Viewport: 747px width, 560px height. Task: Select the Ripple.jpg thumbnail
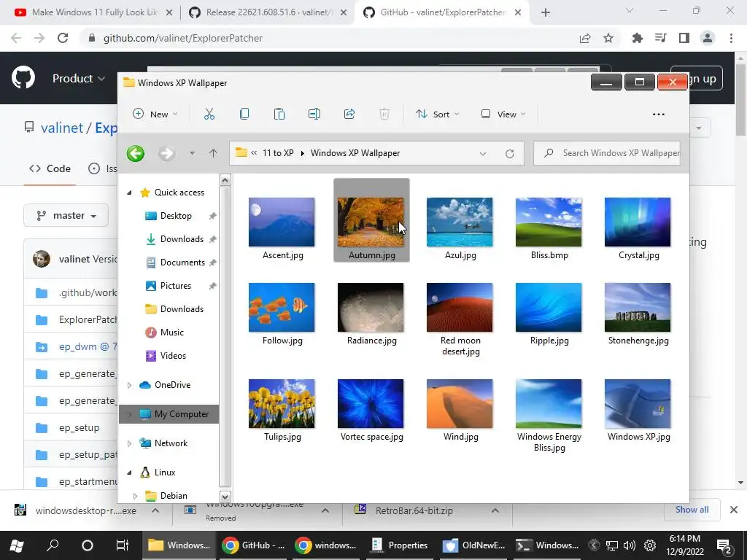(549, 307)
